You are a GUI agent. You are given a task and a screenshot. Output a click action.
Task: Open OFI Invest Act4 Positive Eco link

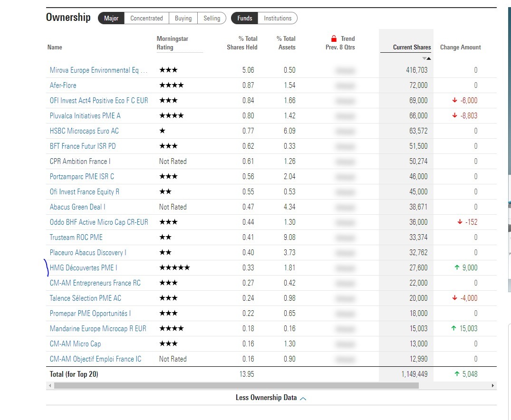coord(99,100)
